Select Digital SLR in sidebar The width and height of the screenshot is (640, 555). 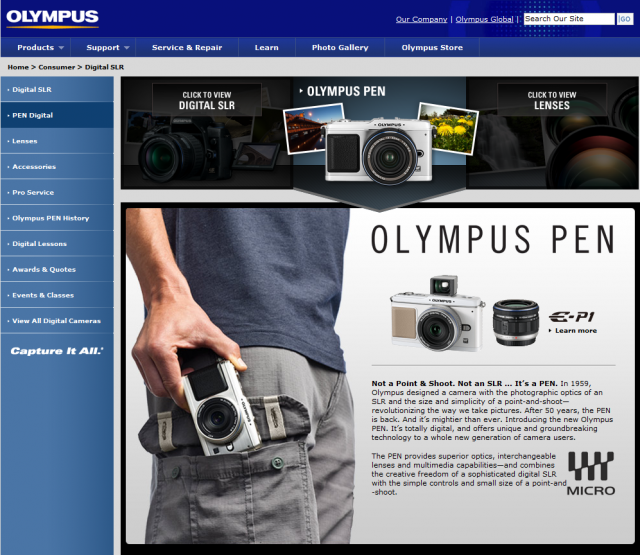coord(57,89)
